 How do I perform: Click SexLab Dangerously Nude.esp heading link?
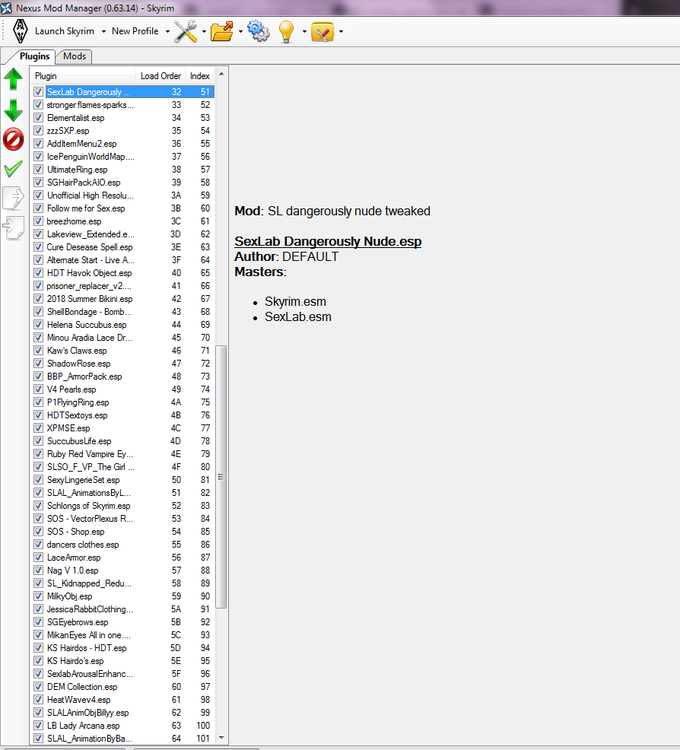click(328, 241)
